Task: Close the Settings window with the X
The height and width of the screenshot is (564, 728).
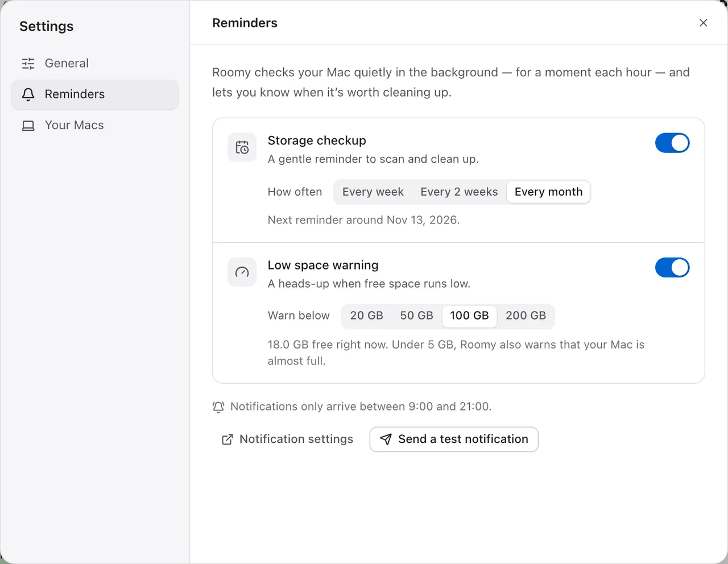Action: click(704, 23)
